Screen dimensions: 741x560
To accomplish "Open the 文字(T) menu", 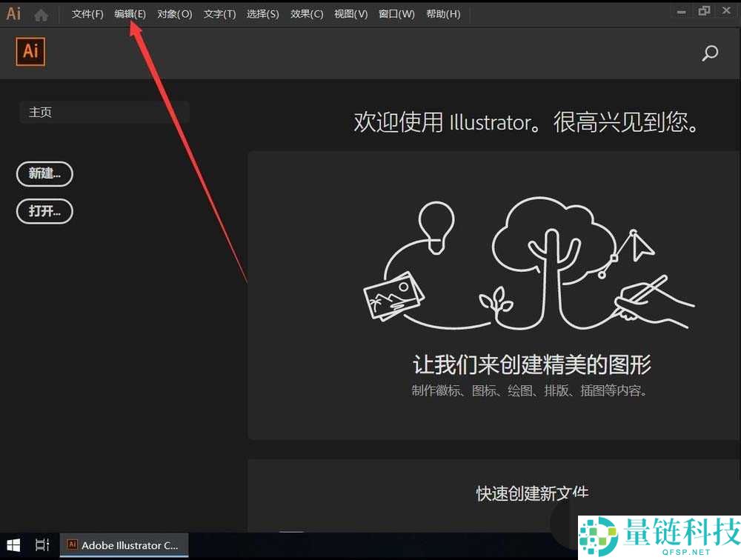I will 219,14.
